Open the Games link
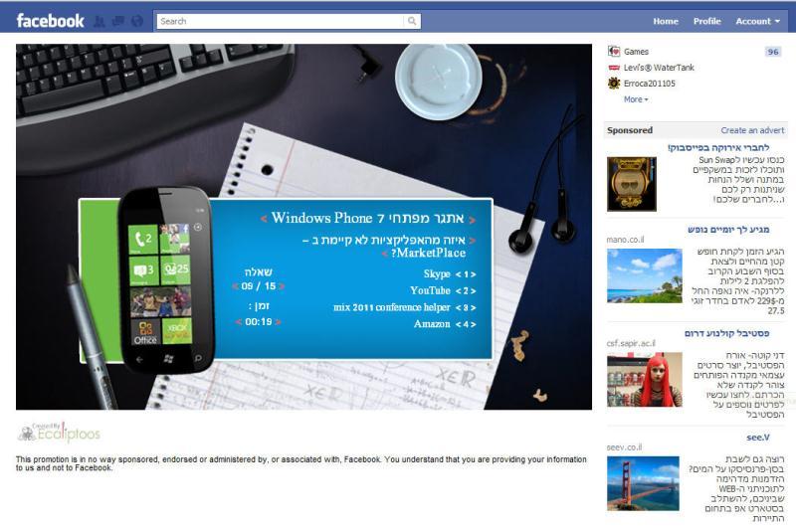The width and height of the screenshot is (796, 532). (x=636, y=52)
